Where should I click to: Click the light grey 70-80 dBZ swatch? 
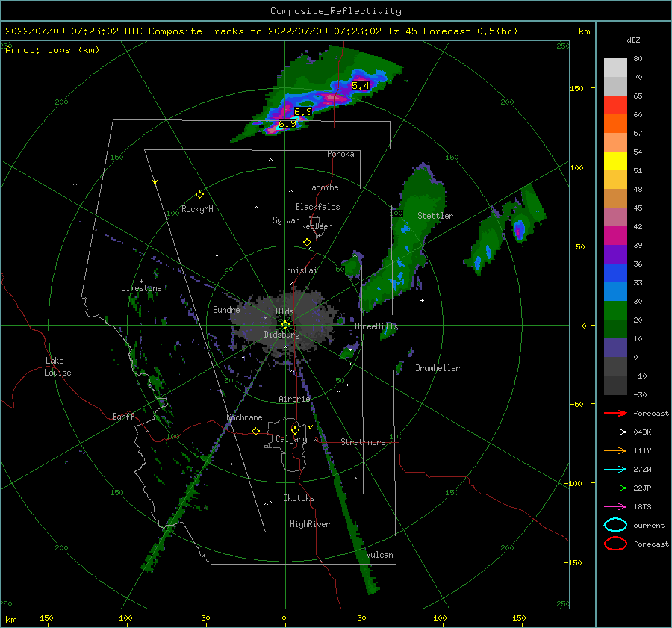[x=615, y=68]
